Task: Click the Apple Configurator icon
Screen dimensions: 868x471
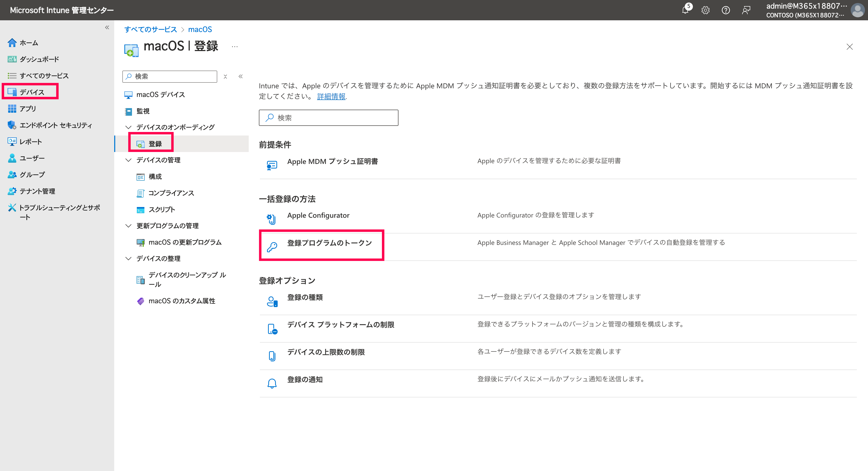Action: tap(271, 219)
